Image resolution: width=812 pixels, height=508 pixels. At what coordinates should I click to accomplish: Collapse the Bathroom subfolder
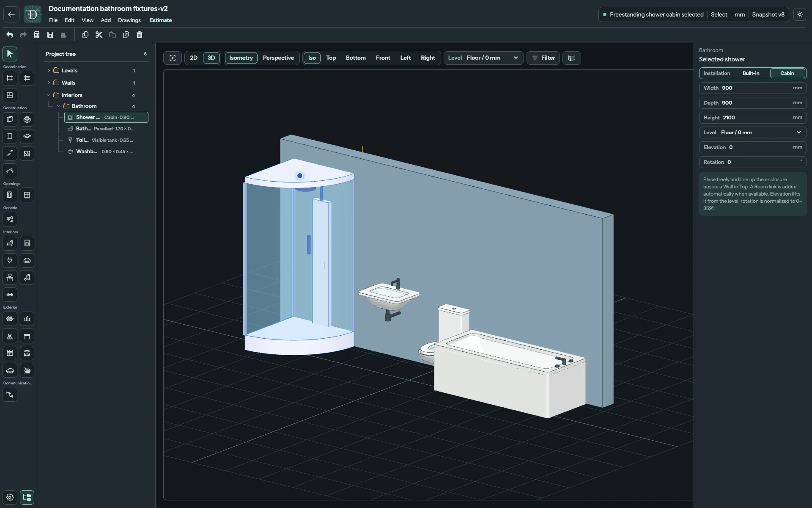pos(59,106)
